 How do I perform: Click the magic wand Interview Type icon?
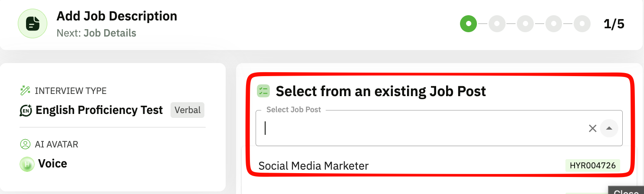pyautogui.click(x=25, y=91)
